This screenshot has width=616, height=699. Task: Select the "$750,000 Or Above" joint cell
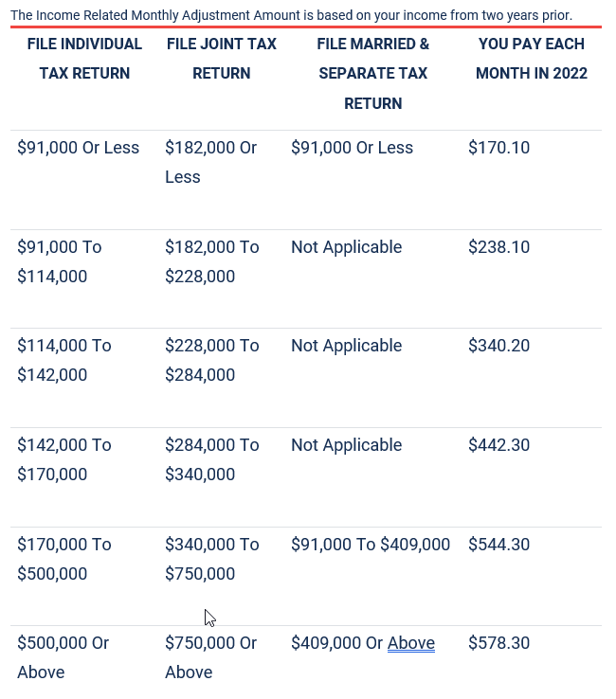pos(210,657)
